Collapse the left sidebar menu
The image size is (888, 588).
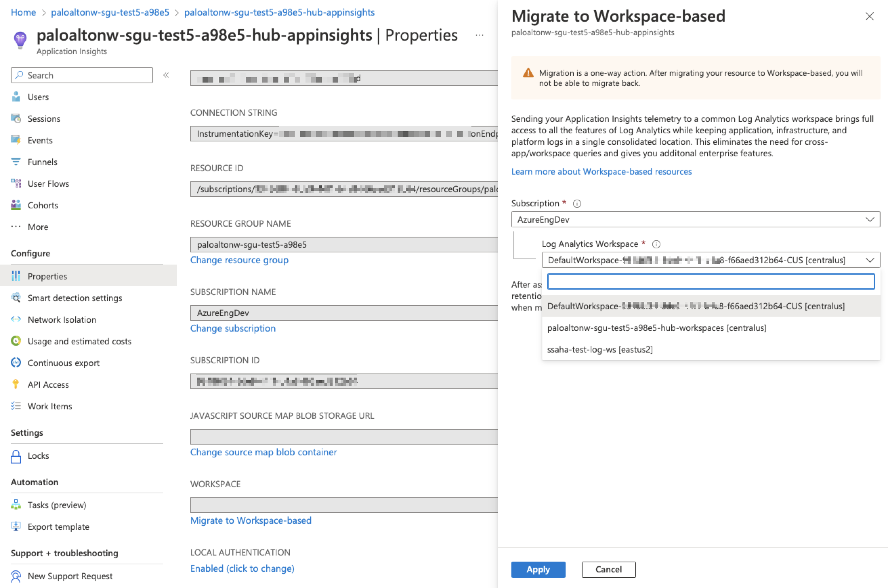click(x=166, y=75)
